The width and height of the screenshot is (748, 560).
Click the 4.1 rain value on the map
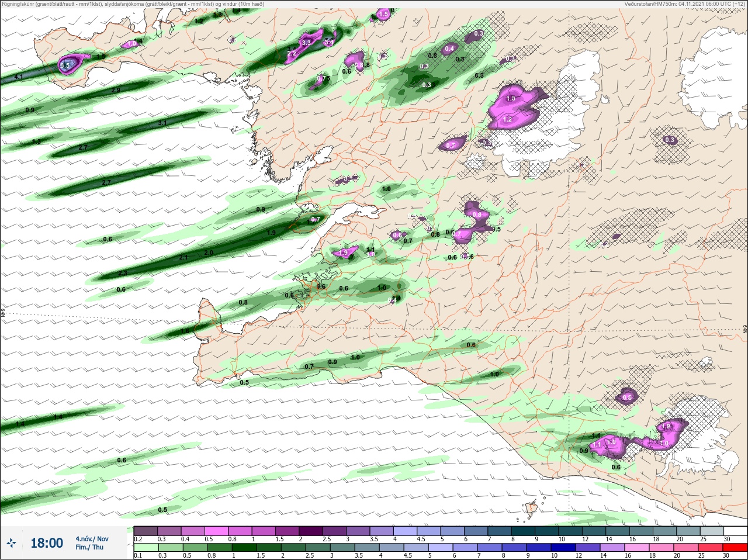point(19,77)
